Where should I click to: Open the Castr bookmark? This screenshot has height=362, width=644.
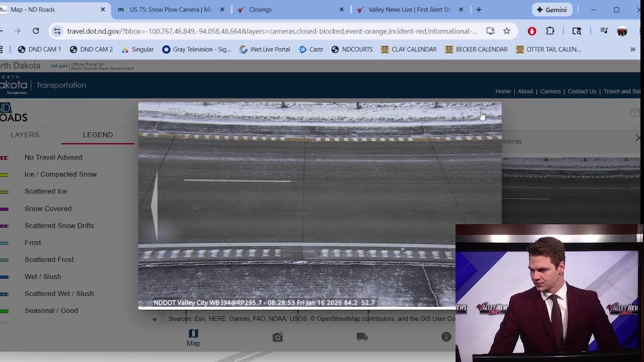311,49
